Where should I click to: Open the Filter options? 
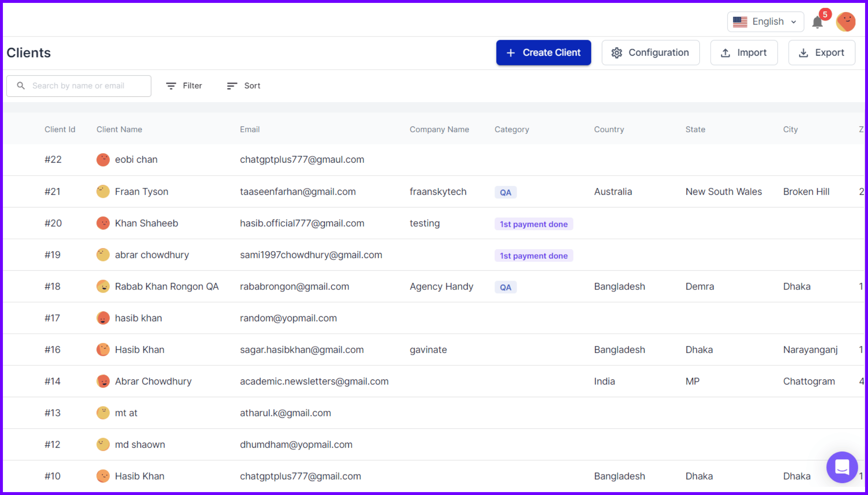[184, 86]
